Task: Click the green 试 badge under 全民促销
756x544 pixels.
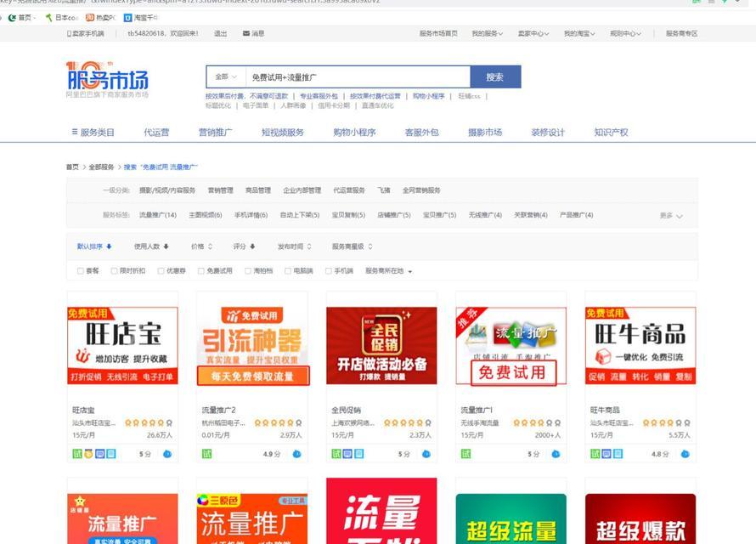Action: coord(336,454)
